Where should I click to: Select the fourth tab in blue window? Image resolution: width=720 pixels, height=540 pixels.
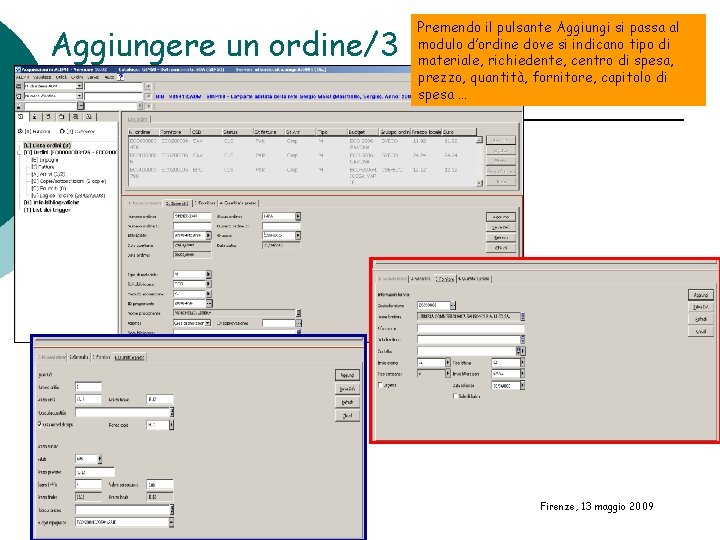(129, 357)
